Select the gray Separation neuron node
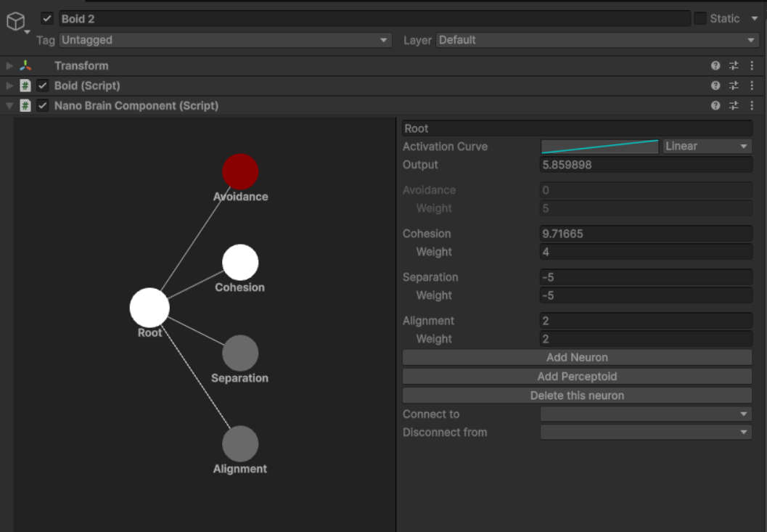 pos(240,353)
